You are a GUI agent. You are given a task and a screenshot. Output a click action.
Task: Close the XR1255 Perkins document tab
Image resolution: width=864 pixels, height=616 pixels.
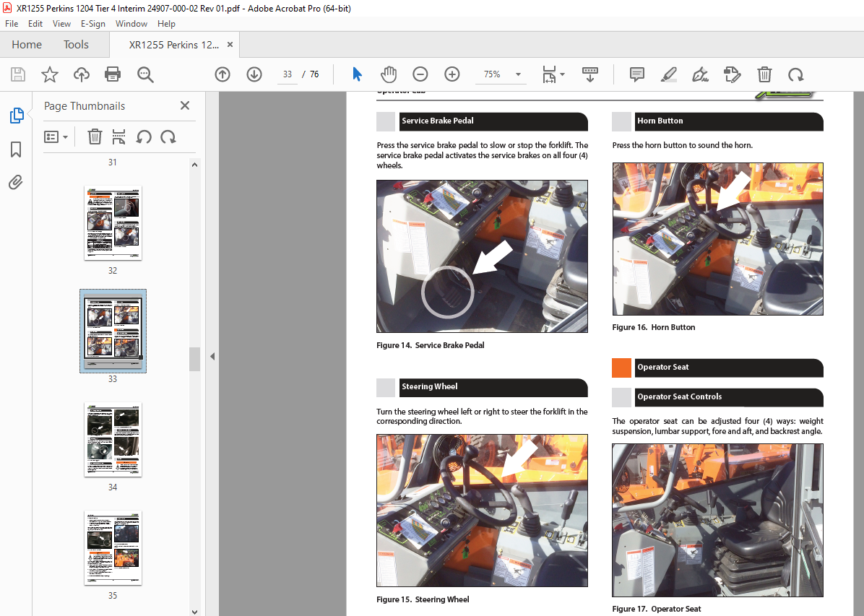click(x=230, y=45)
